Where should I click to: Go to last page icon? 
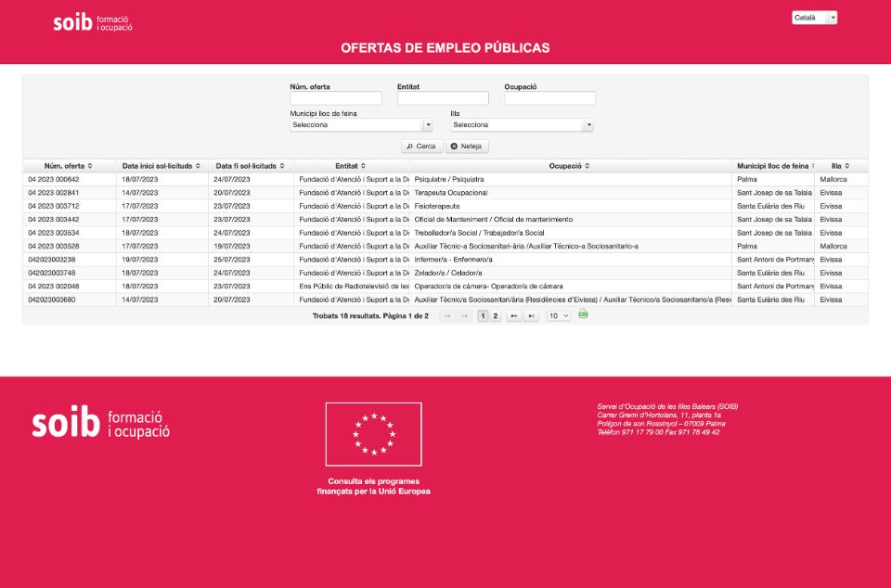click(531, 316)
